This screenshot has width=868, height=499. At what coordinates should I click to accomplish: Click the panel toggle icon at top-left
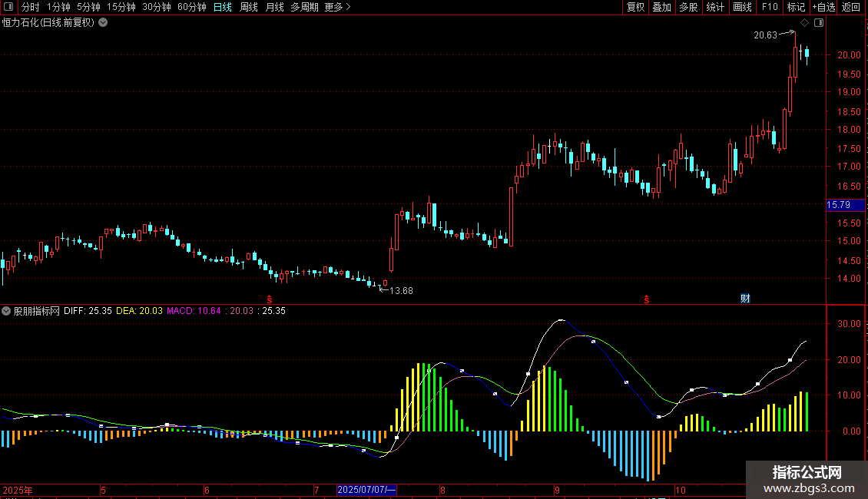8,7
